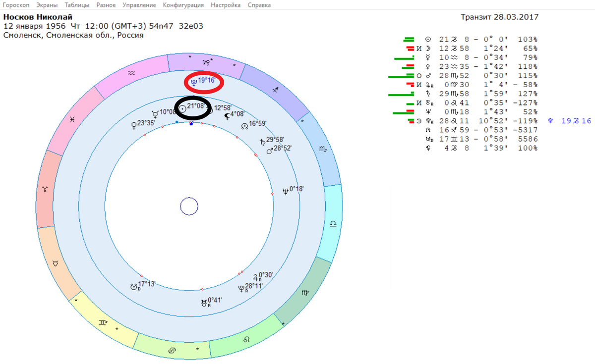The width and height of the screenshot is (595, 364).
Task: Click the Sagittarius sign glyph on the zodiac ring
Action: [276, 90]
